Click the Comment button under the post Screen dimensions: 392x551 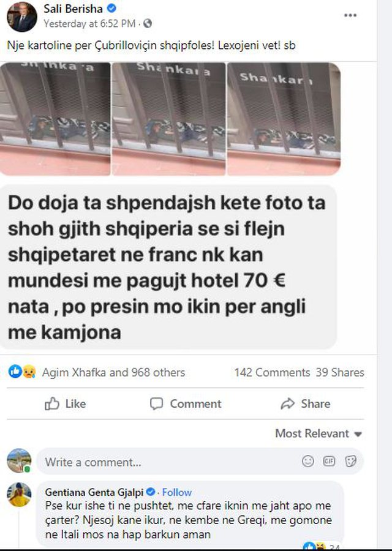click(186, 404)
